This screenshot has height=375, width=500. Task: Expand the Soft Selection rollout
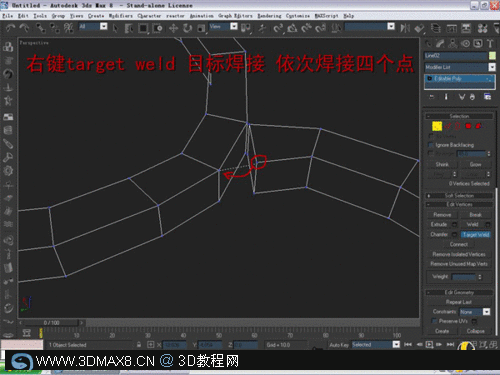pyautogui.click(x=459, y=196)
